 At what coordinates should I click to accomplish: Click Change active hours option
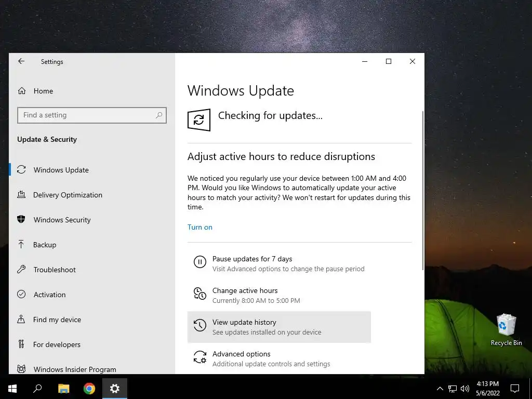(x=279, y=295)
